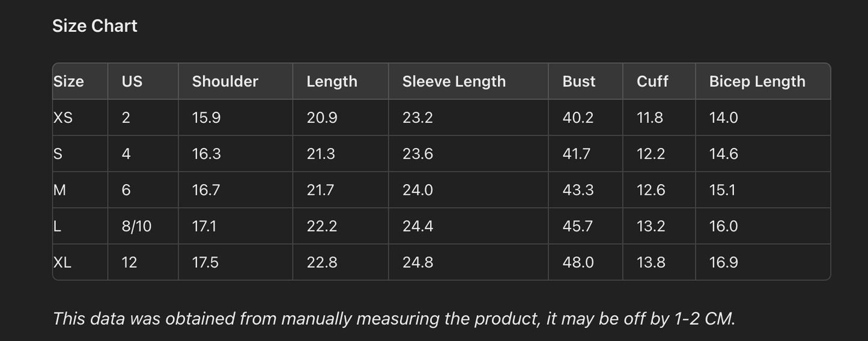868x341 pixels.
Task: Click the M size row label
Action: 59,190
